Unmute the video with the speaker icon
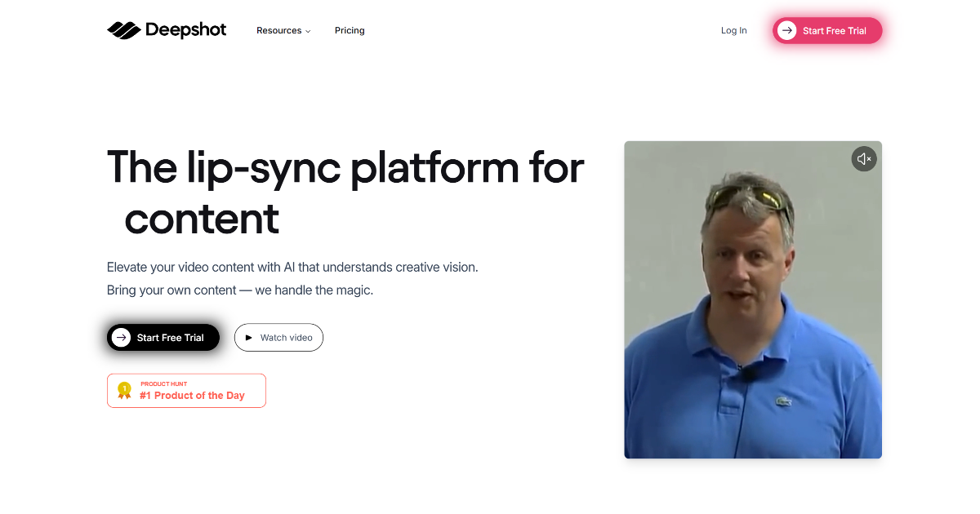Screen dimensions: 980x514 pos(864,159)
